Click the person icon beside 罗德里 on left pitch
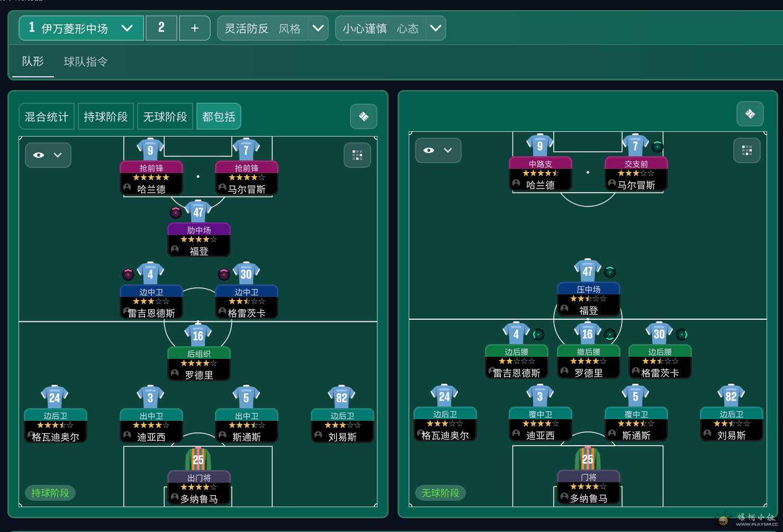The width and height of the screenshot is (783, 532). (x=175, y=374)
